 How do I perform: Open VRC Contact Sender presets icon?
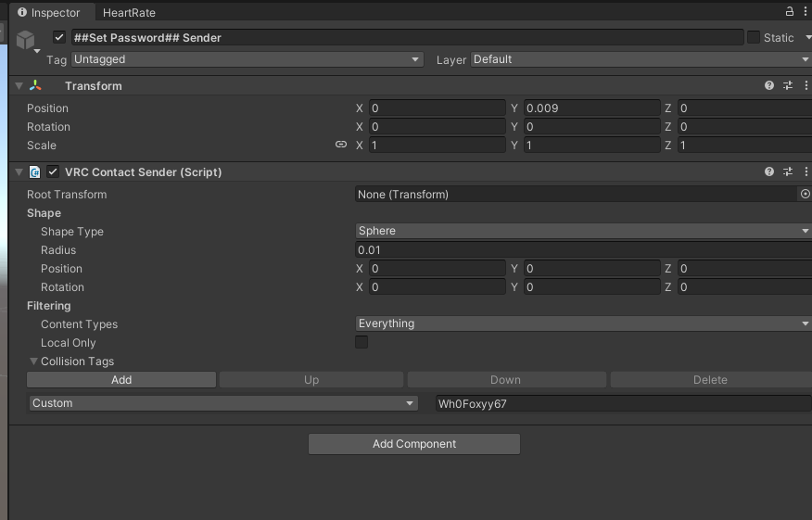(788, 171)
